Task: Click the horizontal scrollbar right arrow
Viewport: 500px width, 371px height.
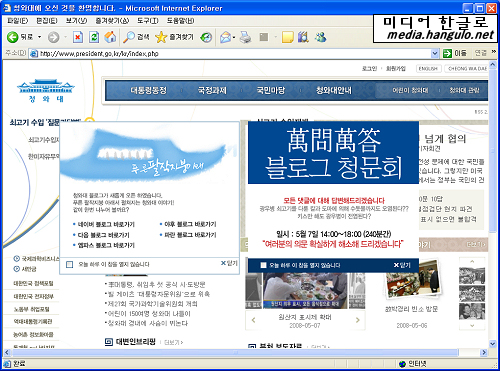Action: pyautogui.click(x=483, y=352)
